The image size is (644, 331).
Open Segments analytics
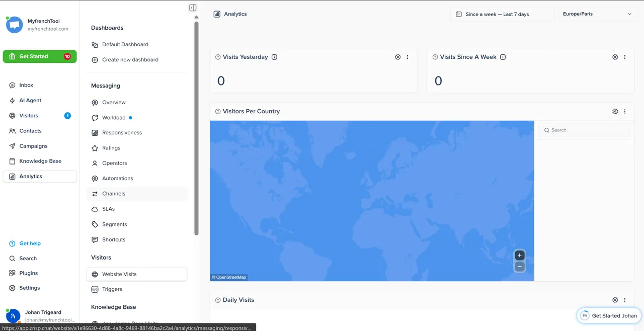click(x=137, y=224)
